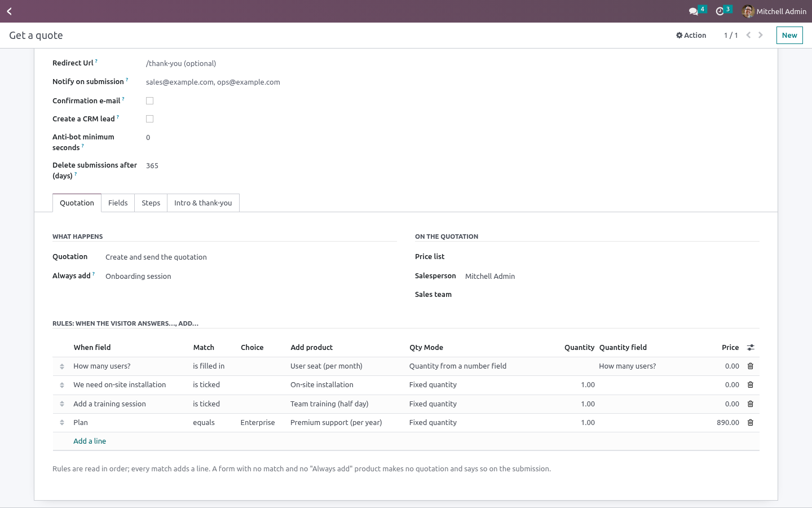
Task: Enable the Confirmation e-mail checkbox
Action: coord(149,101)
